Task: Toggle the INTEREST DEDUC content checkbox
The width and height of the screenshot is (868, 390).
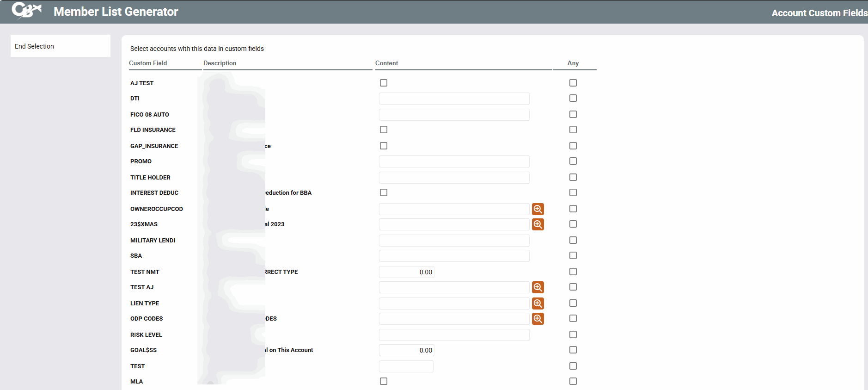Action: [x=384, y=192]
